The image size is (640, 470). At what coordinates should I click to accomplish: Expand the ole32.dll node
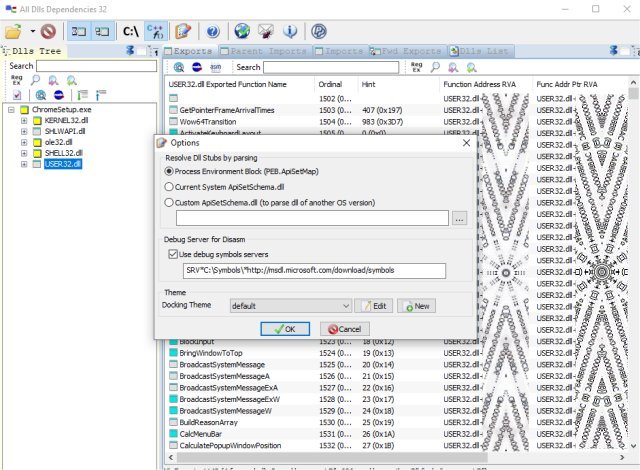(24, 142)
